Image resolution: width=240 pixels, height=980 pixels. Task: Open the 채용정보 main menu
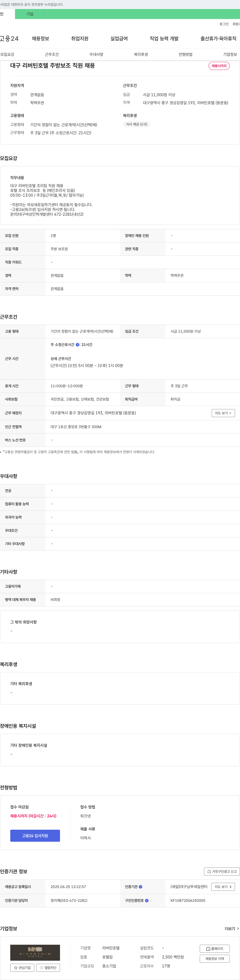40,38
